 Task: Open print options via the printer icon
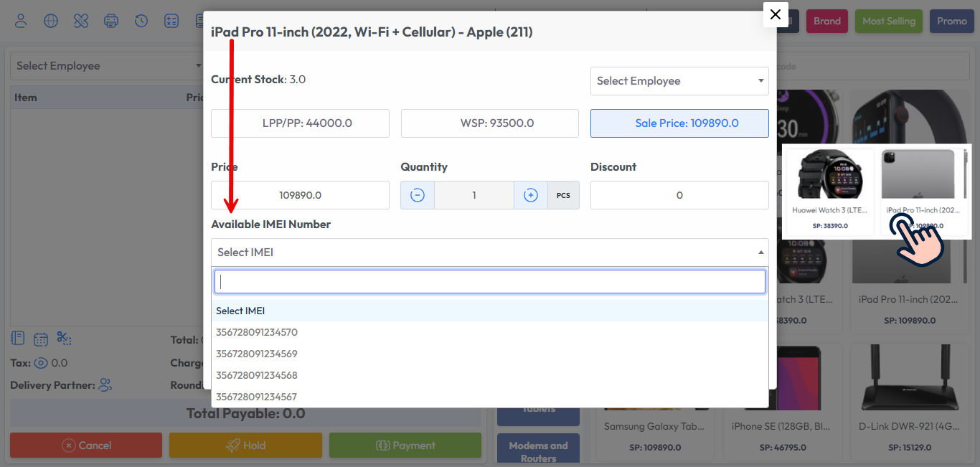[x=111, y=21]
